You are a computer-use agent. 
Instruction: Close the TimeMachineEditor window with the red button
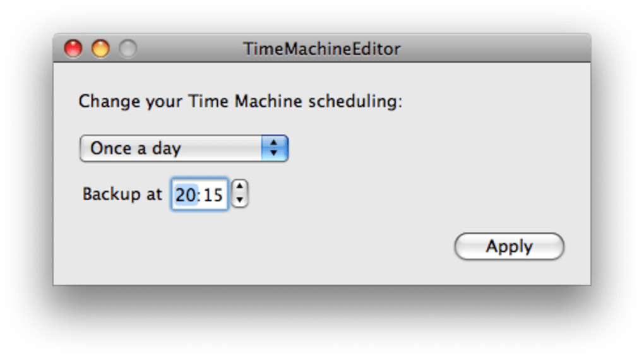click(x=73, y=49)
